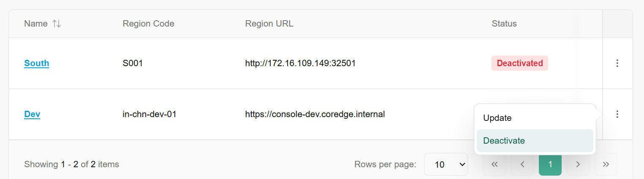Jump to the last page
The image size is (644, 179).
[x=606, y=164]
